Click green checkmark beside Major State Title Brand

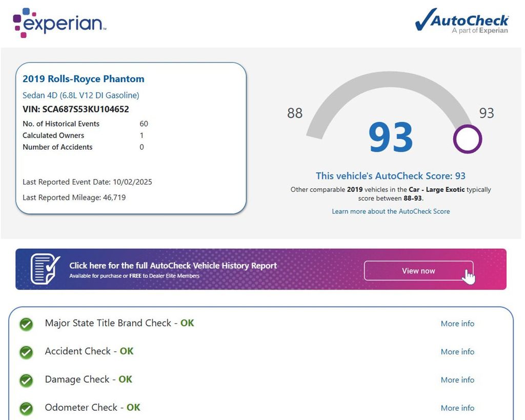click(x=26, y=324)
